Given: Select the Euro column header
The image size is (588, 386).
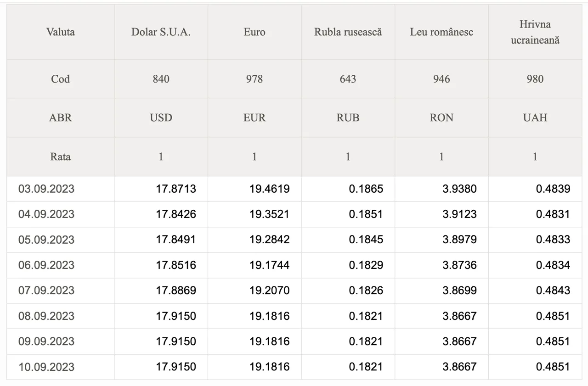Looking at the screenshot, I should pyautogui.click(x=254, y=32).
